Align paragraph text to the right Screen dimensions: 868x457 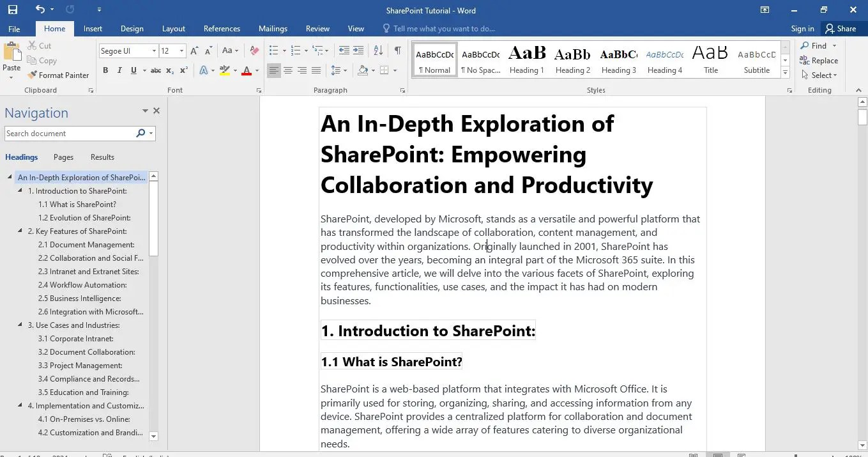pos(302,70)
